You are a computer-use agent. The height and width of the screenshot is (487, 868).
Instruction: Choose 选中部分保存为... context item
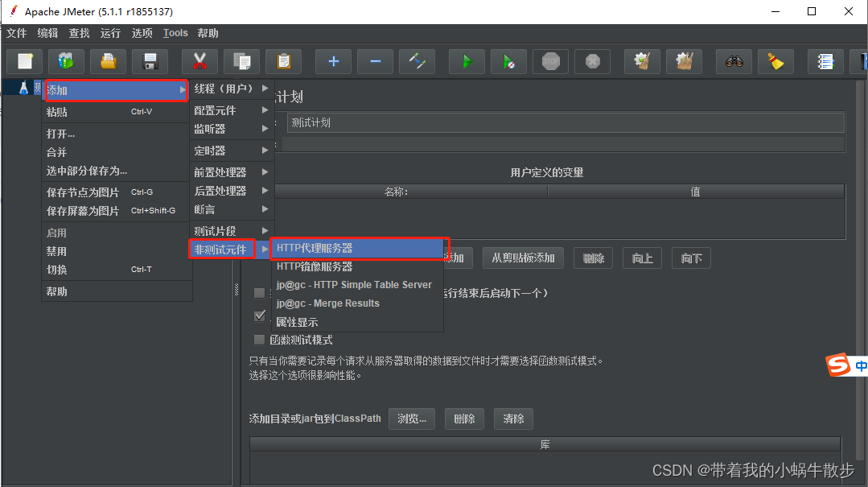117,171
